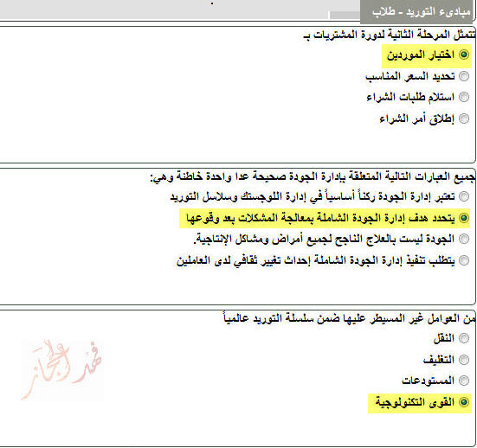Choose the التغليف option
477x448 pixels.
pyautogui.click(x=464, y=360)
